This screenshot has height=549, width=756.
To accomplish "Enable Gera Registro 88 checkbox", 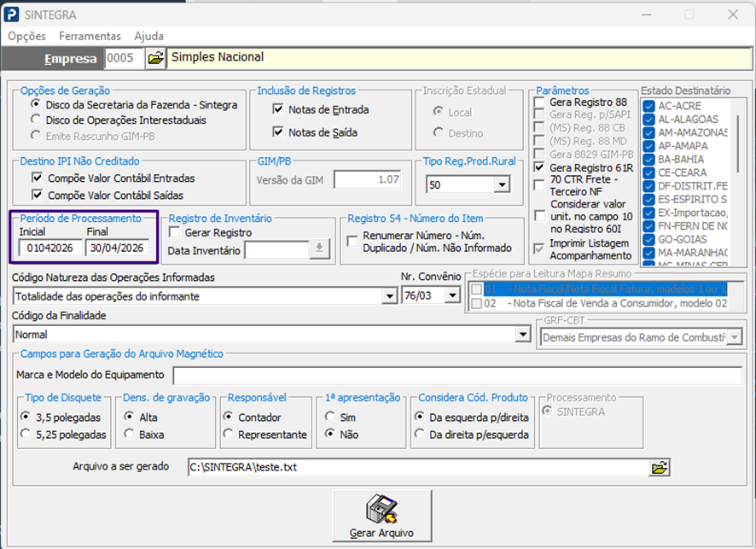I will [539, 102].
